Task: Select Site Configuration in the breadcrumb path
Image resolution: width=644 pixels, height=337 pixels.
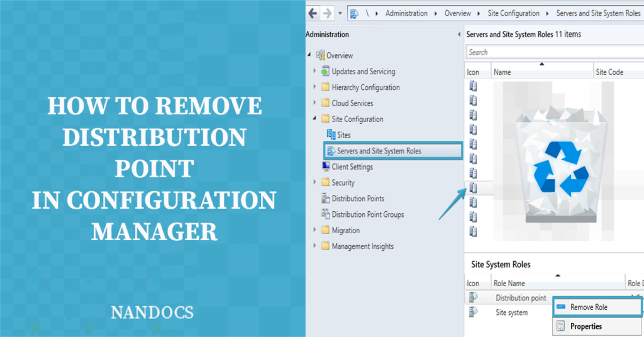Action: click(513, 13)
